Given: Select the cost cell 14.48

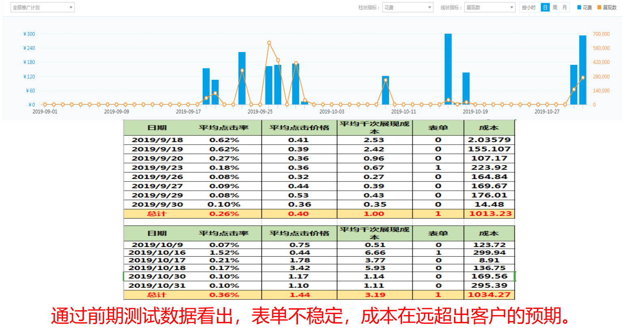Looking at the screenshot, I should [489, 204].
